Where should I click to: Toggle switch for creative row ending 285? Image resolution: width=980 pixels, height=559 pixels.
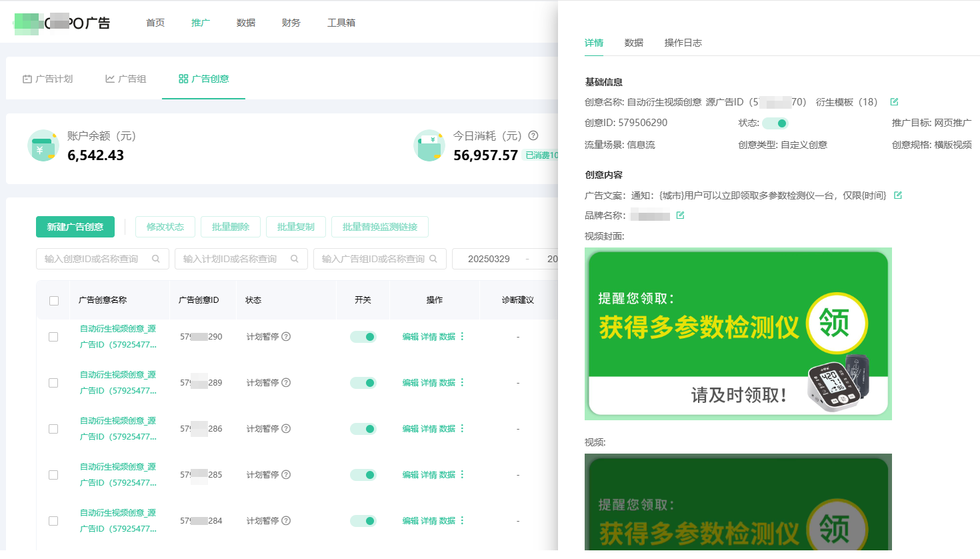pyautogui.click(x=363, y=475)
